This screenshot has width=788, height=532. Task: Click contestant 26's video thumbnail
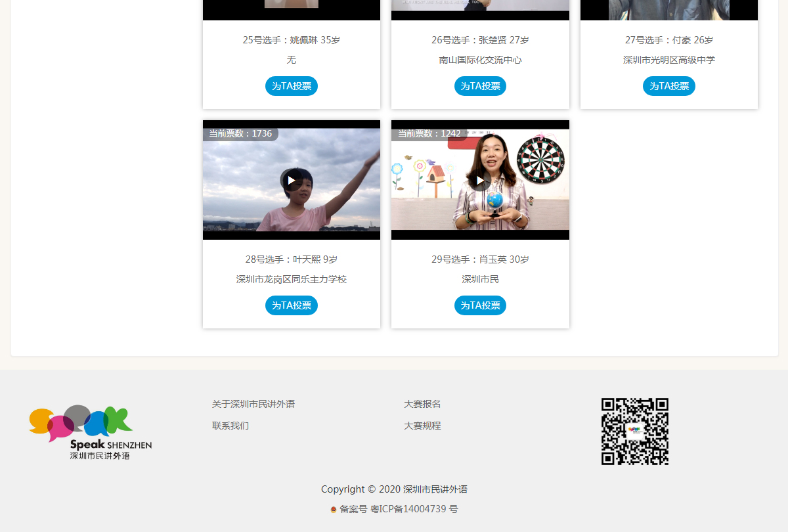point(480,10)
